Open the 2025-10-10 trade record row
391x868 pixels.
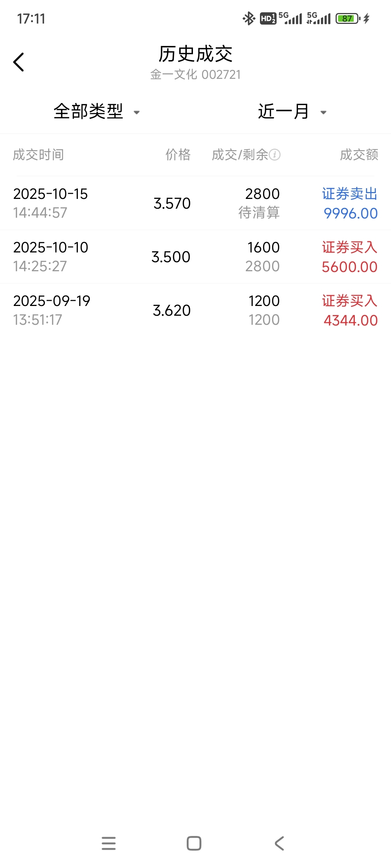click(x=195, y=257)
